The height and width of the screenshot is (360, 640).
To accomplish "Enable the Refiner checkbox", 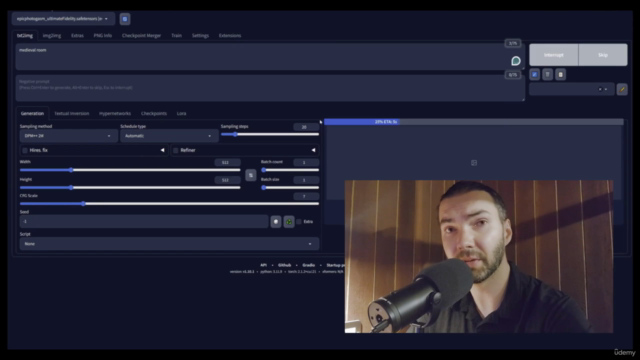I will (x=176, y=150).
